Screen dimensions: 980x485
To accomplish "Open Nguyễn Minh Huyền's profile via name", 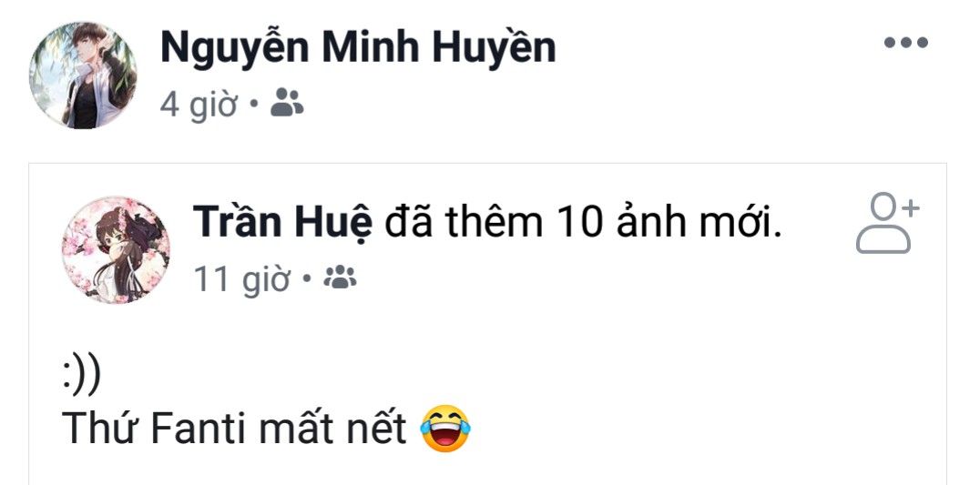I will click(357, 47).
